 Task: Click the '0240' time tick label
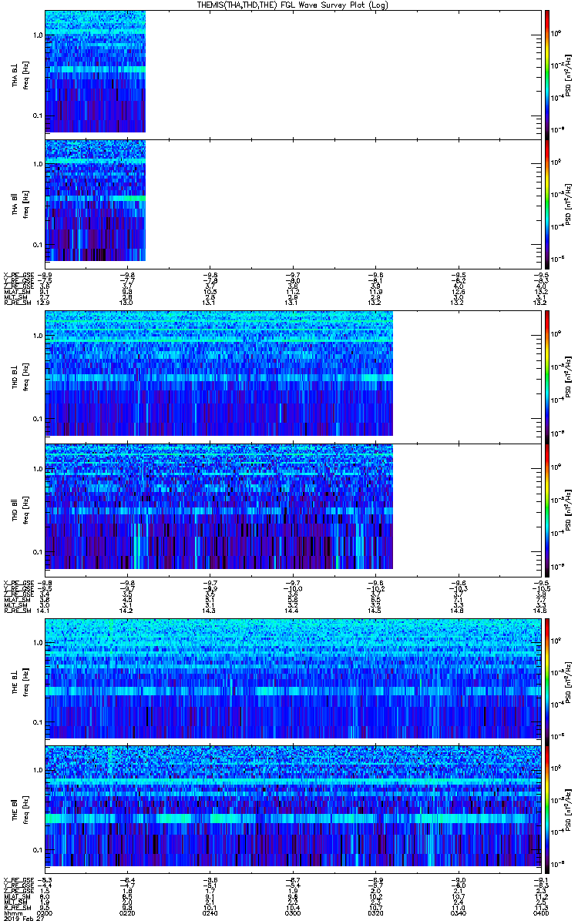[209, 913]
